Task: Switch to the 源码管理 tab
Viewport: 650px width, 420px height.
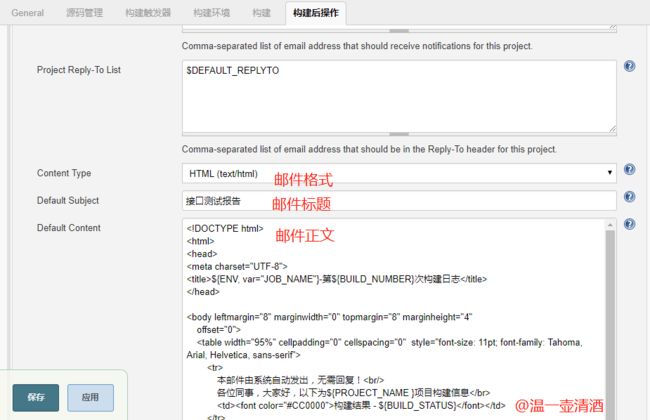Action: [84, 13]
